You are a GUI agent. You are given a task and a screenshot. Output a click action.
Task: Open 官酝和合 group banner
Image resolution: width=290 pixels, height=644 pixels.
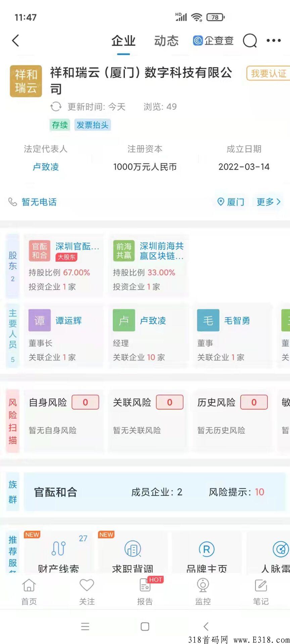coord(154,492)
